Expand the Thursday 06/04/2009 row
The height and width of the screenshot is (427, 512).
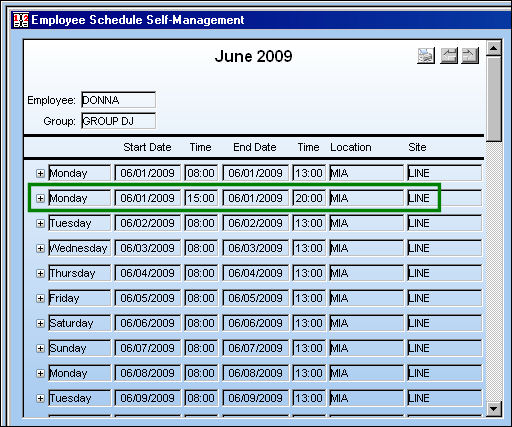(x=40, y=273)
